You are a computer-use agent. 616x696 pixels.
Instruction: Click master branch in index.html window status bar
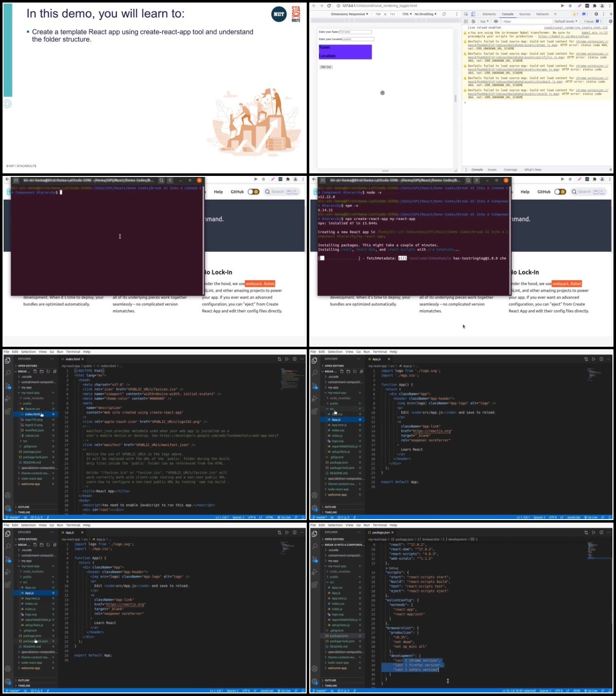[12, 517]
